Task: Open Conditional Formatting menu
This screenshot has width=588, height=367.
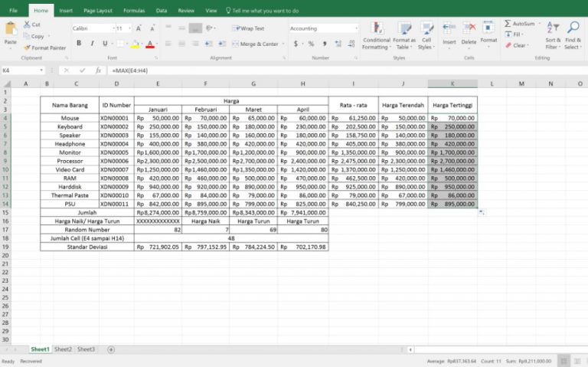Action: (x=377, y=36)
